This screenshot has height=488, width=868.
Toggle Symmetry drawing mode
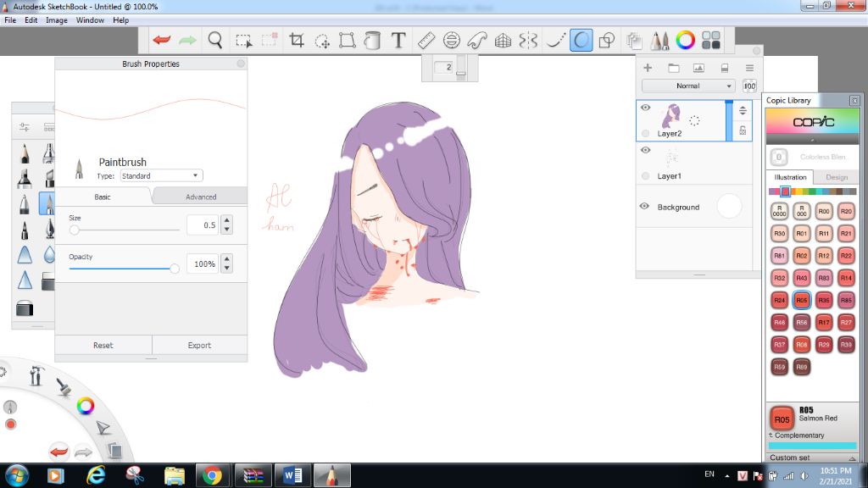pyautogui.click(x=528, y=40)
